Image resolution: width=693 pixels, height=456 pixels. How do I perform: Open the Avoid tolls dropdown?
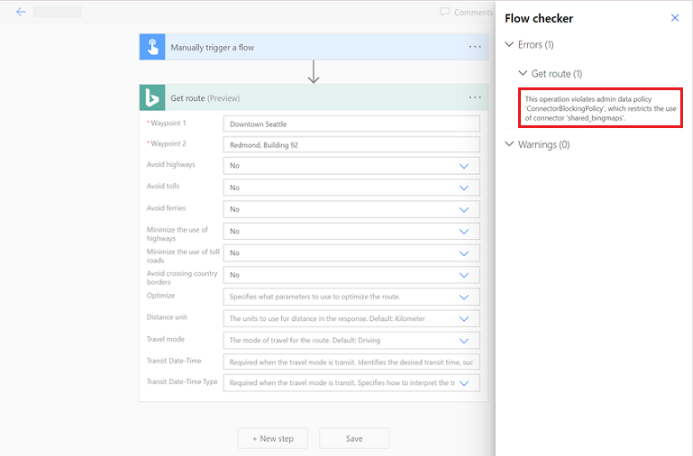pyautogui.click(x=351, y=187)
